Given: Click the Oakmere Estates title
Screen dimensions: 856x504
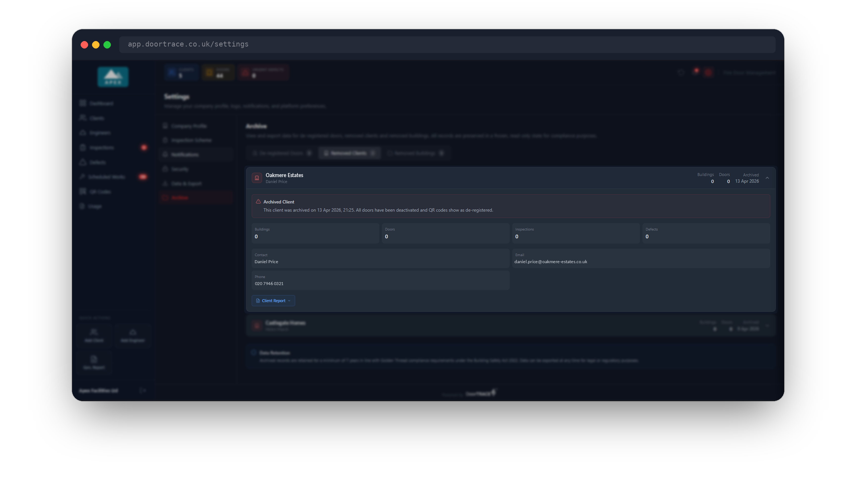Looking at the screenshot, I should pos(284,175).
